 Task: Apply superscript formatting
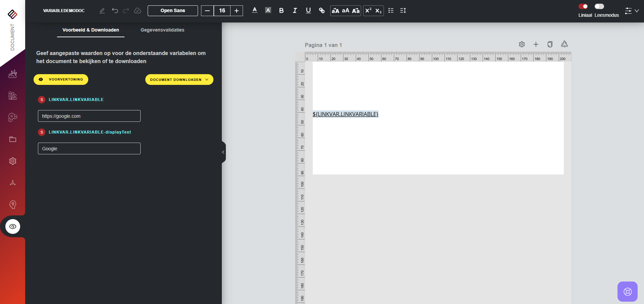368,11
